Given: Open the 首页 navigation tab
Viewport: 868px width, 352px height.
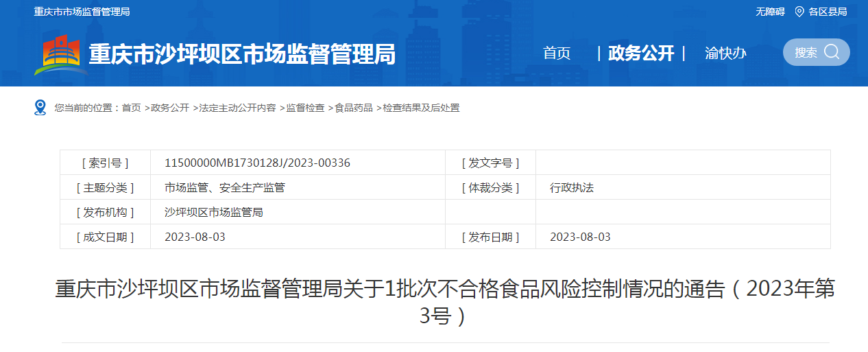Looking at the screenshot, I should point(557,53).
